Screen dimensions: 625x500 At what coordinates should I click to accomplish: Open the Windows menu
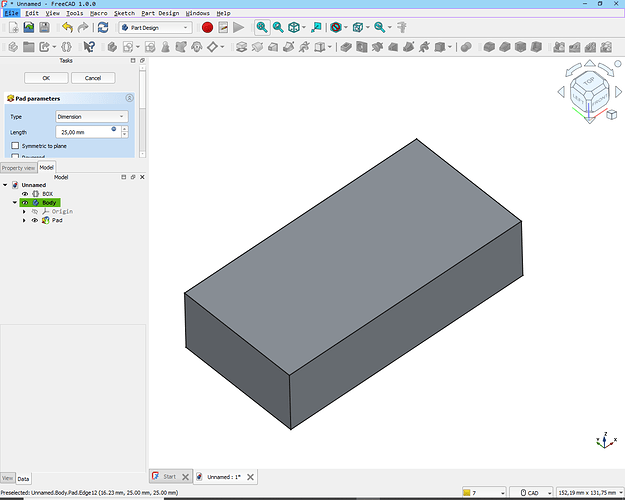coord(197,13)
